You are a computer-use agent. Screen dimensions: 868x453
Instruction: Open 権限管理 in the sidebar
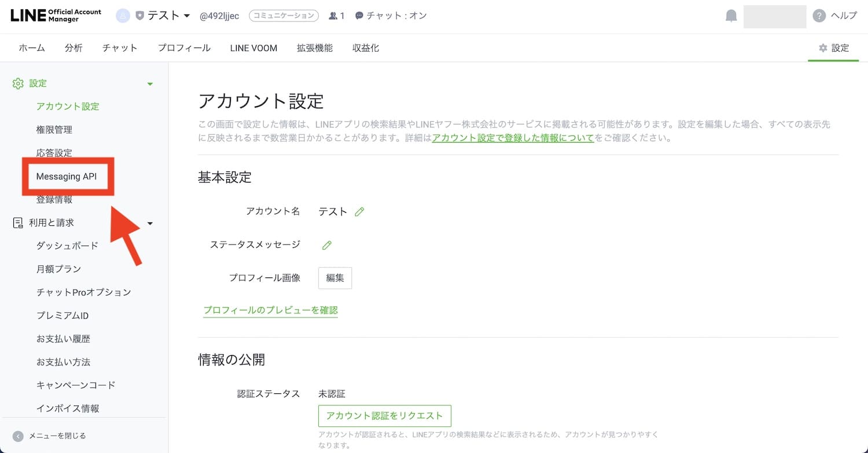coord(54,130)
